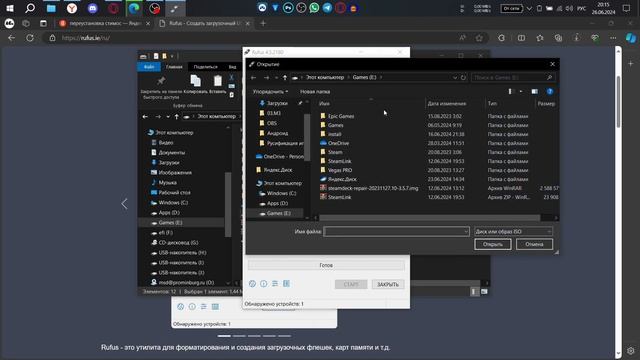Open the file type Диск или образ ISO dropdown
This screenshot has width=640, height=360.
pyautogui.click(x=513, y=231)
